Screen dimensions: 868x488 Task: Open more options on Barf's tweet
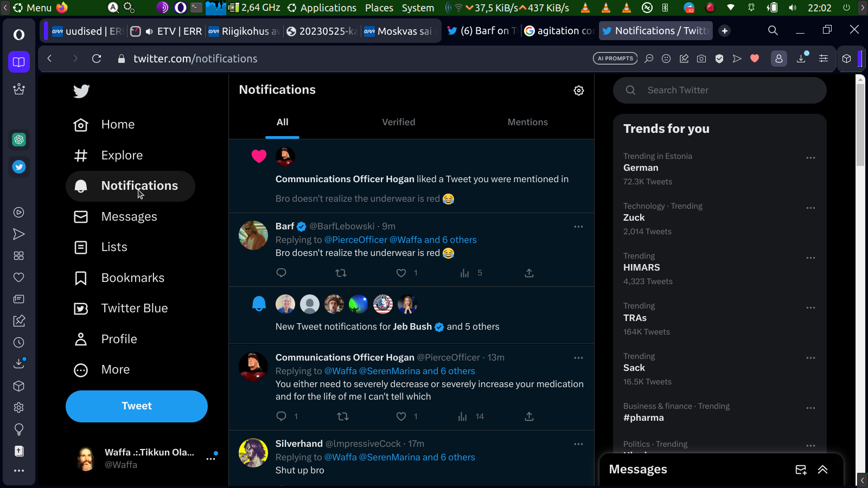click(x=579, y=227)
